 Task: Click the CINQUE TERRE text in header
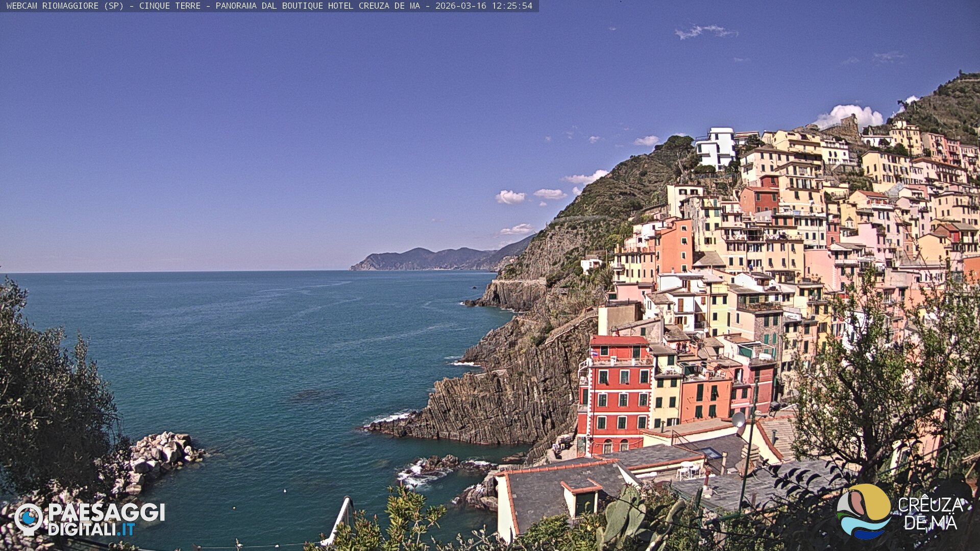coord(169,6)
